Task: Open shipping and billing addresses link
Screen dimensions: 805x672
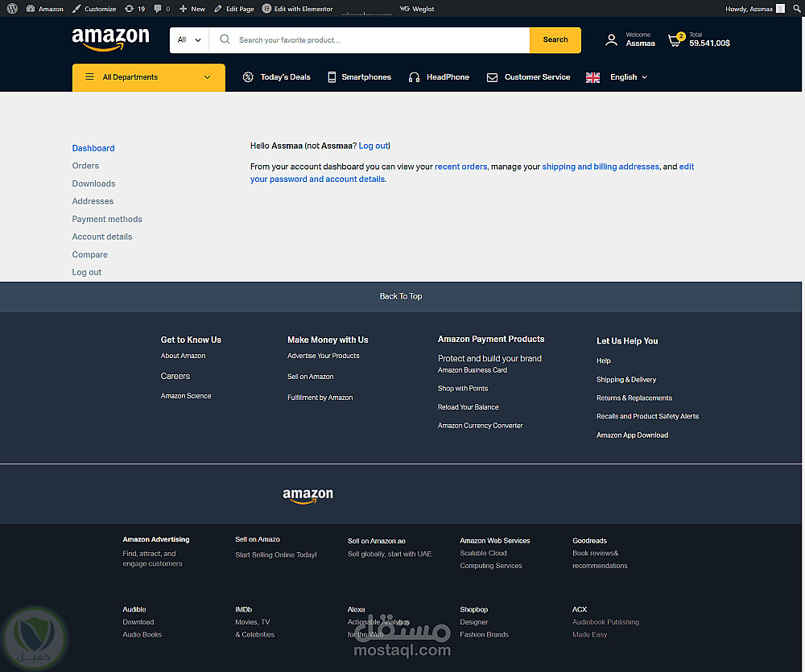Action: 601,167
